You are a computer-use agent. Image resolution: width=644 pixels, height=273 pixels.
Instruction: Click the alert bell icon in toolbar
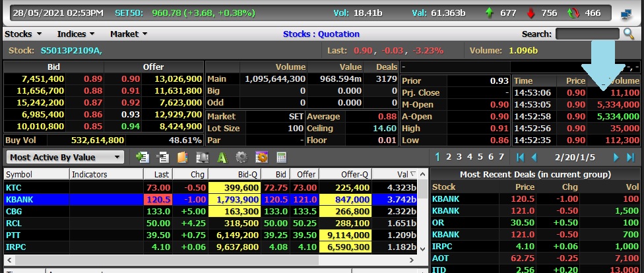pyautogui.click(x=202, y=157)
